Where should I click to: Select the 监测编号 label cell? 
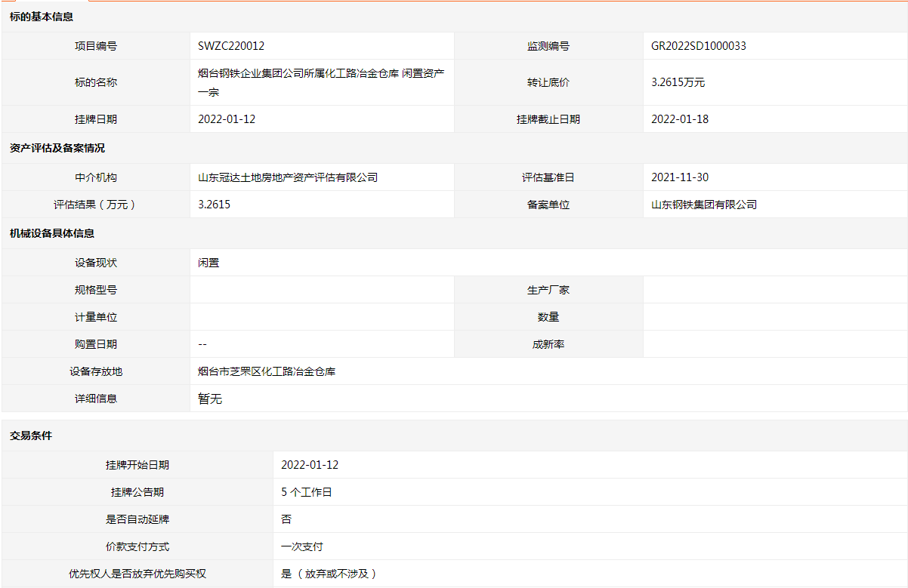(548, 46)
